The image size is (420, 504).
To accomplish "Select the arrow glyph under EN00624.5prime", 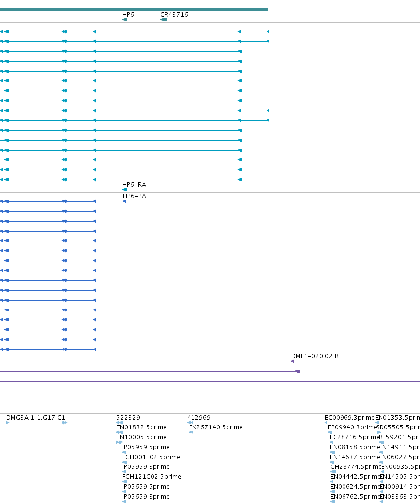I will [x=332, y=492].
